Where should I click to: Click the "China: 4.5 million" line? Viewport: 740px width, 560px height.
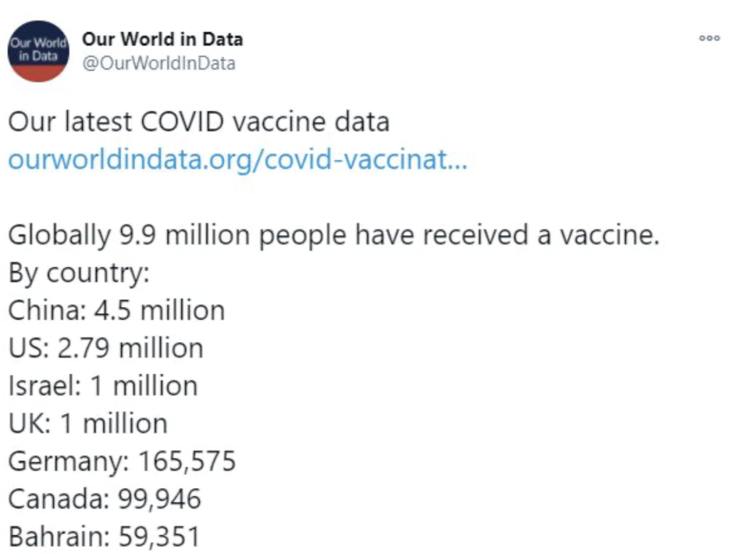click(116, 311)
